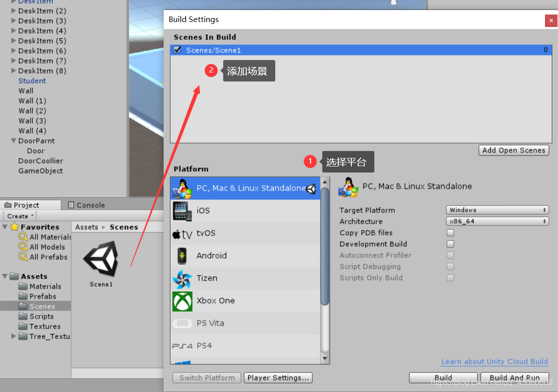Click the Materials folder icon
The width and height of the screenshot is (558, 392).
23,285
